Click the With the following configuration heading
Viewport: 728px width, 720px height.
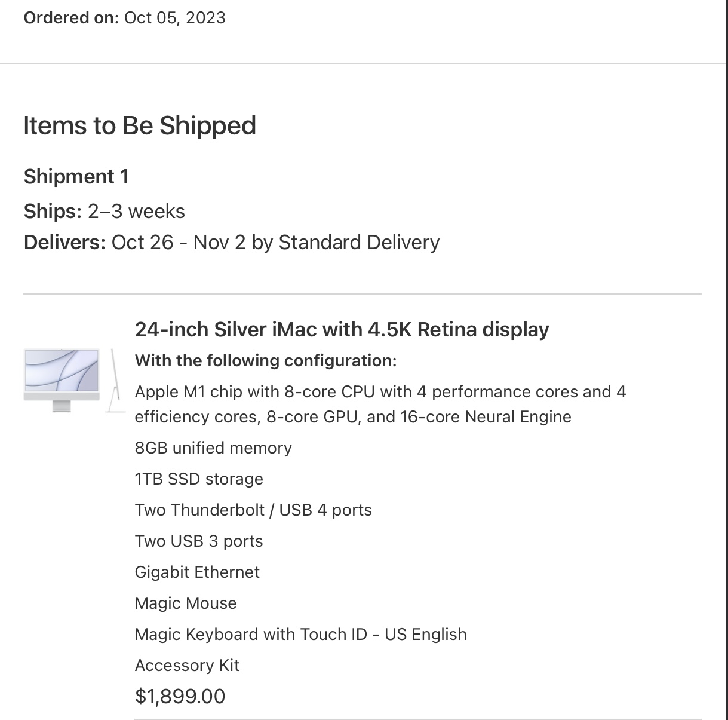pos(266,361)
